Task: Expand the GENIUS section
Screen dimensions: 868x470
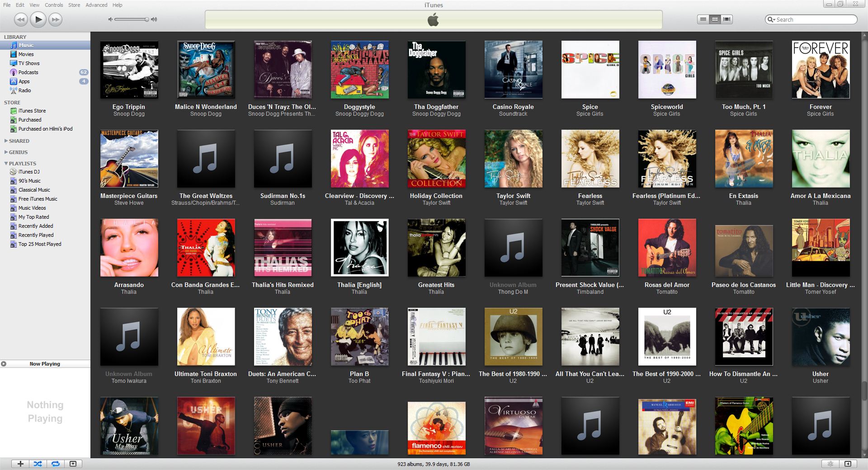Action: 6,152
